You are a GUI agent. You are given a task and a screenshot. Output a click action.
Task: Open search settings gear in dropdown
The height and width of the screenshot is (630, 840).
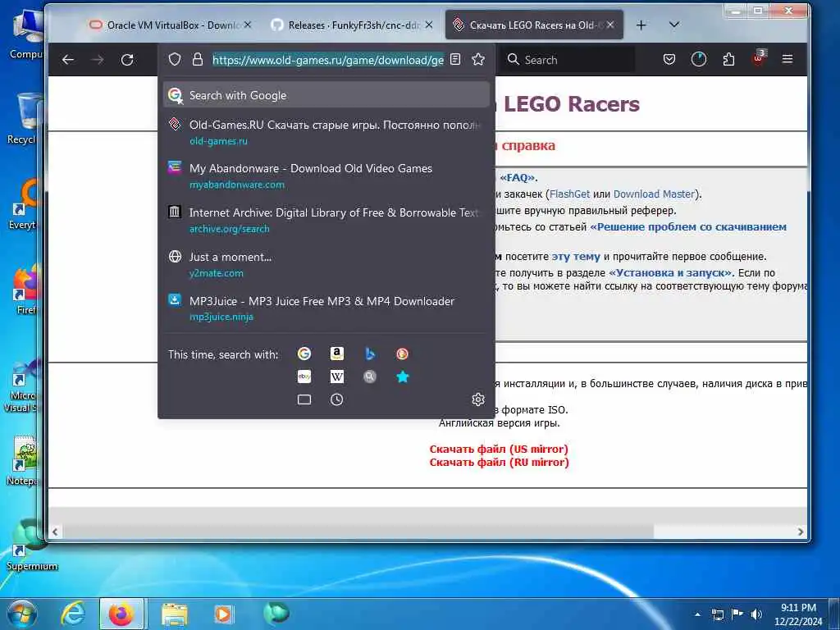tap(478, 399)
